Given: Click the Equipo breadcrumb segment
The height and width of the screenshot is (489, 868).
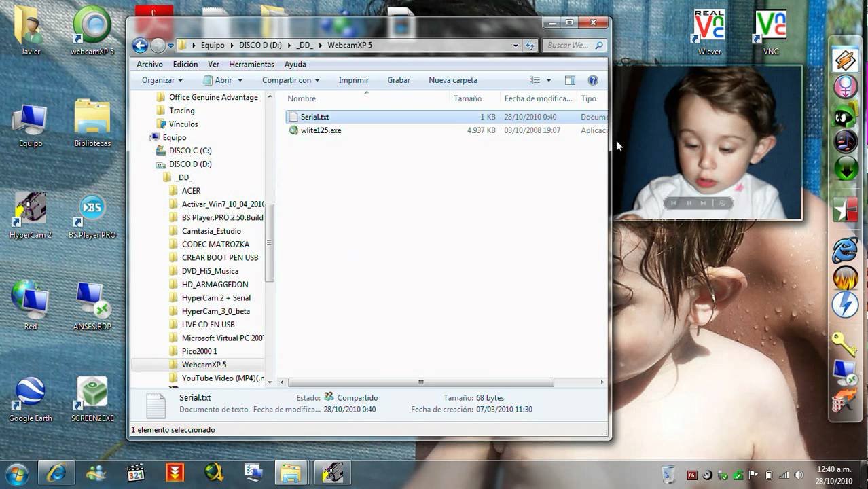Looking at the screenshot, I should pos(213,46).
